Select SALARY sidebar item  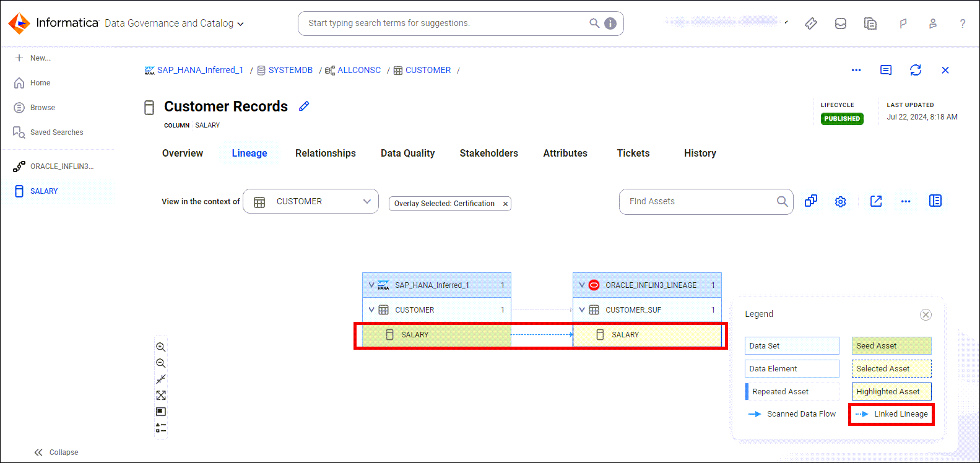58,191
